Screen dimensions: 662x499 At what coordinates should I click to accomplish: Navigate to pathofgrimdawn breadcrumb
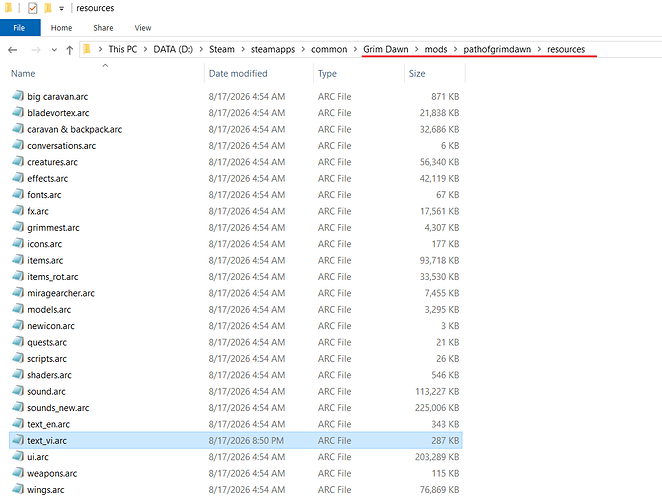click(x=497, y=49)
